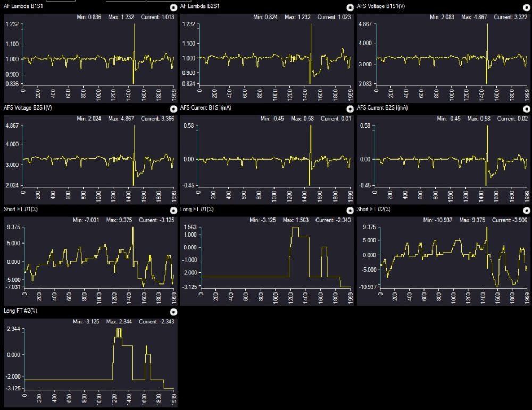Click the round button on AF Lambda B2S1 panel
The width and height of the screenshot is (532, 410).
coord(350,7)
